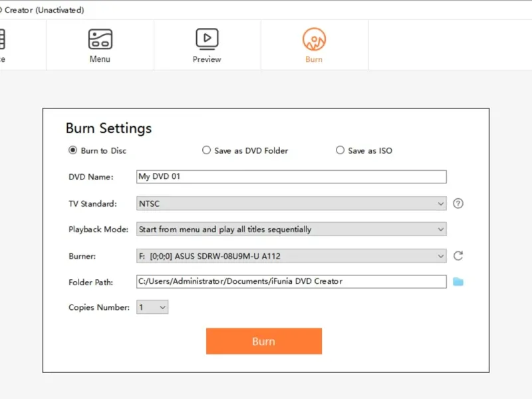Open the Preview step icon
Image resolution: width=532 pixels, height=399 pixels.
(207, 39)
